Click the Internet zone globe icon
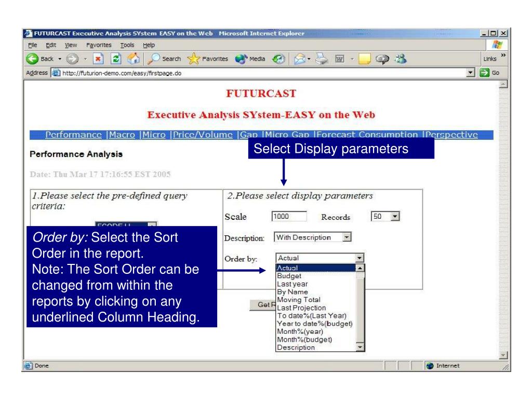Viewport: 532px width, 399px height. pyautogui.click(x=430, y=366)
